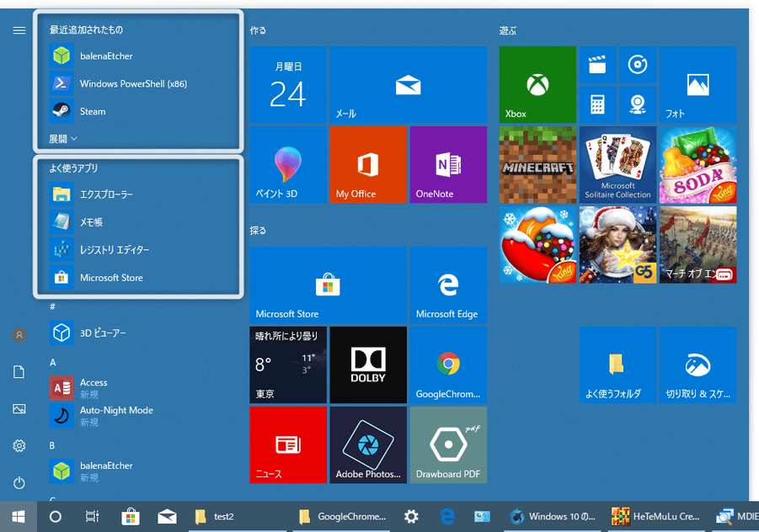
Task: Open the Minecraft tile
Action: coord(537,164)
